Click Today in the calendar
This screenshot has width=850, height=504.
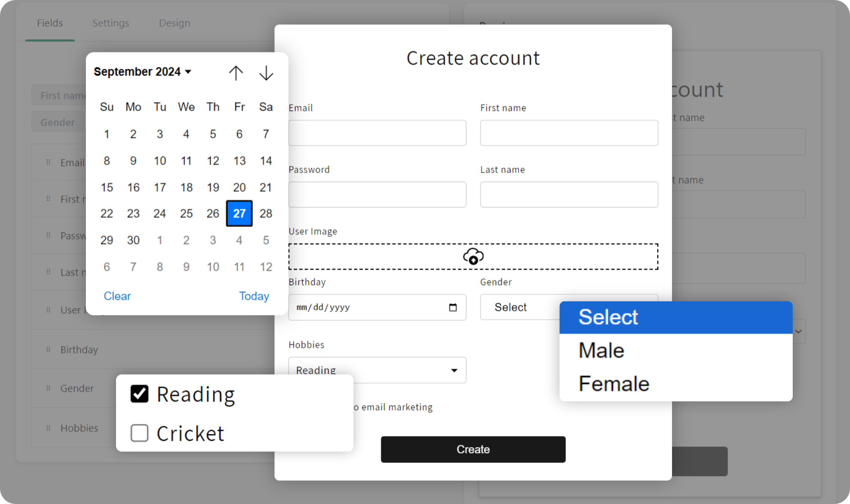[x=254, y=296]
